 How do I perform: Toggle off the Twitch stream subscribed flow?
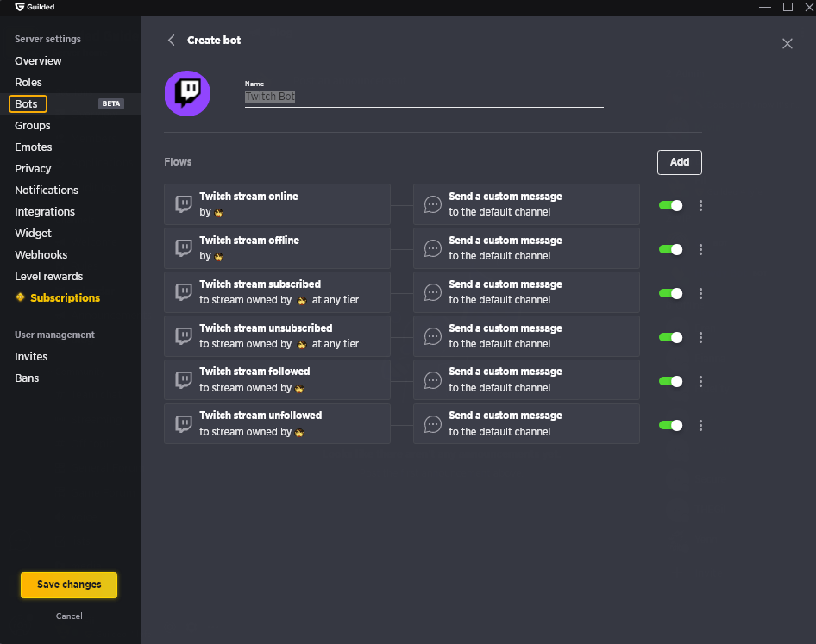[x=670, y=293]
